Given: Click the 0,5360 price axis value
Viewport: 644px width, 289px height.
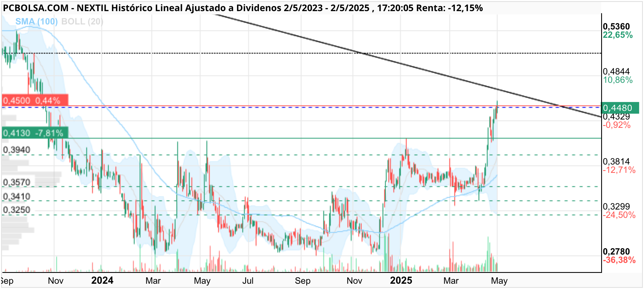Looking at the screenshot, I should (616, 27).
